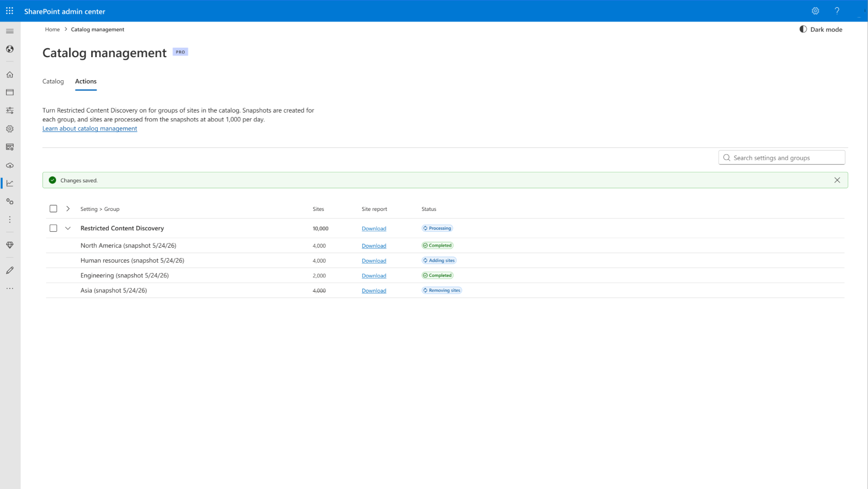Screen dimensions: 868x489
Task: Expand all via header chevron
Action: pos(68,209)
